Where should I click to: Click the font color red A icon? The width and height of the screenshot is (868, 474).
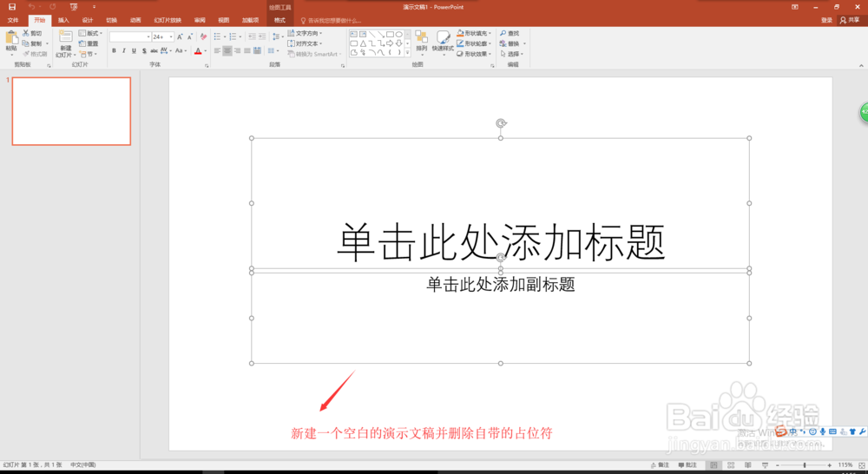pos(198,51)
